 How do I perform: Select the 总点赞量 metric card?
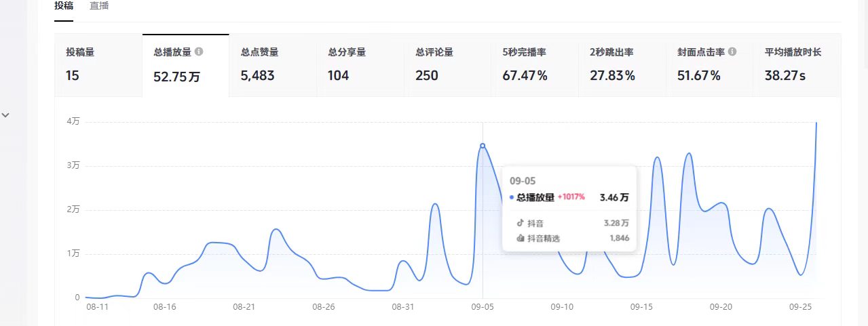[x=273, y=65]
